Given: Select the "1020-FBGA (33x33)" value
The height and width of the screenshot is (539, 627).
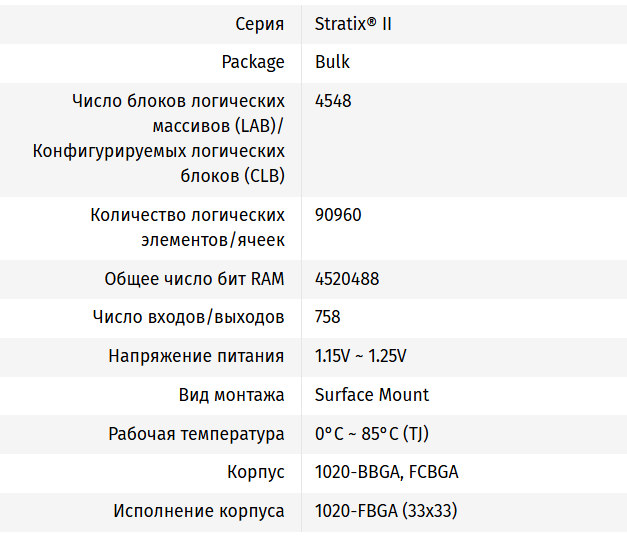Looking at the screenshot, I should [386, 511].
